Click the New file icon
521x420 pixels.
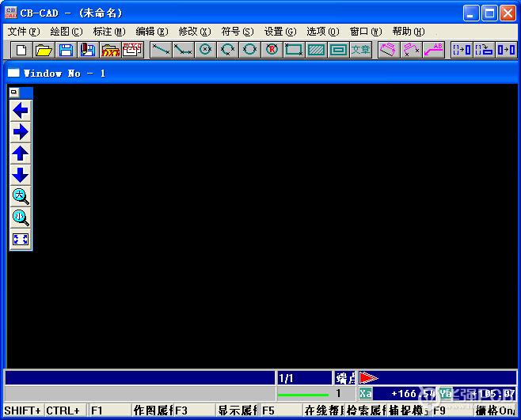[21, 50]
